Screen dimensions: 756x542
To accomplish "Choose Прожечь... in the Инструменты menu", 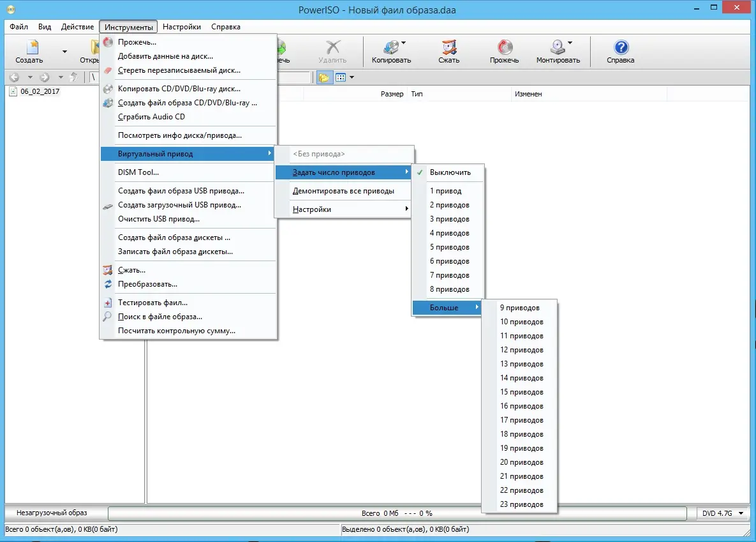I will 188,42.
